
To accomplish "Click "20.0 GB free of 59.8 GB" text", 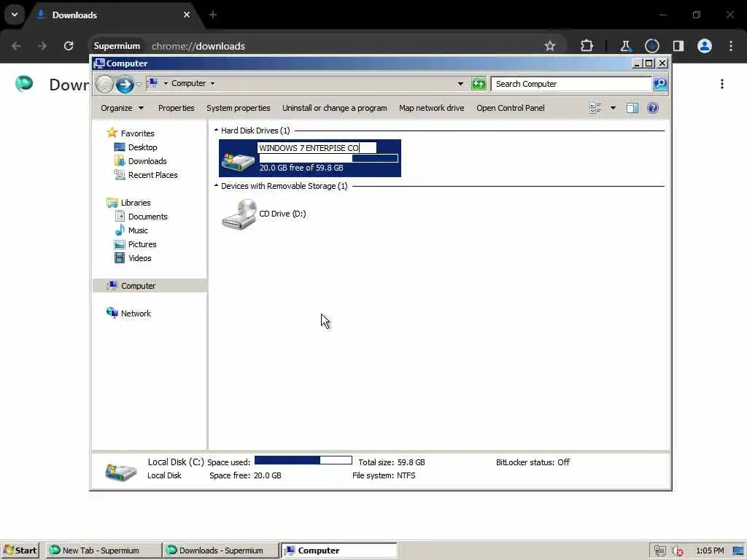I will 301,168.
